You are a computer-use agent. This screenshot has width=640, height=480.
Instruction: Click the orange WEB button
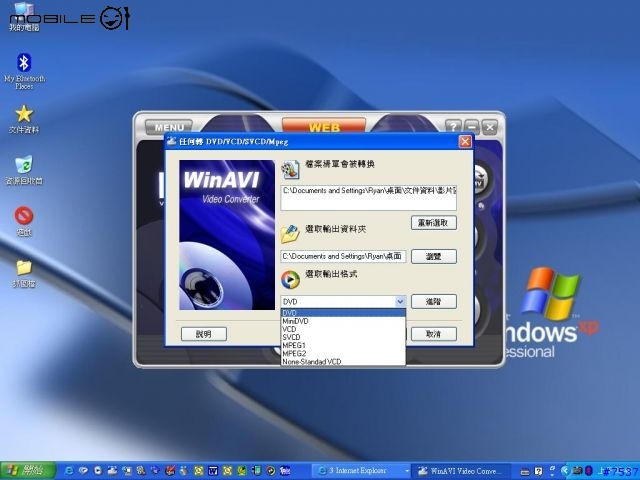(324, 126)
